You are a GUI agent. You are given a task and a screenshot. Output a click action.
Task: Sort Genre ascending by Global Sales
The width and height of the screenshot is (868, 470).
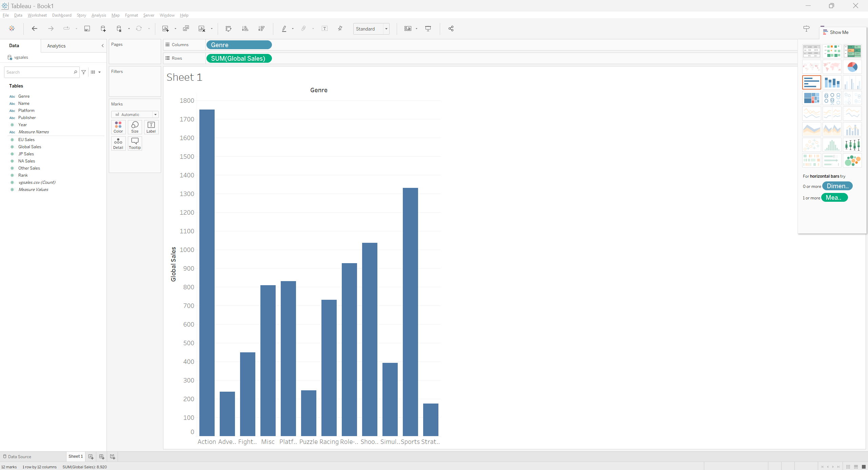tap(245, 28)
